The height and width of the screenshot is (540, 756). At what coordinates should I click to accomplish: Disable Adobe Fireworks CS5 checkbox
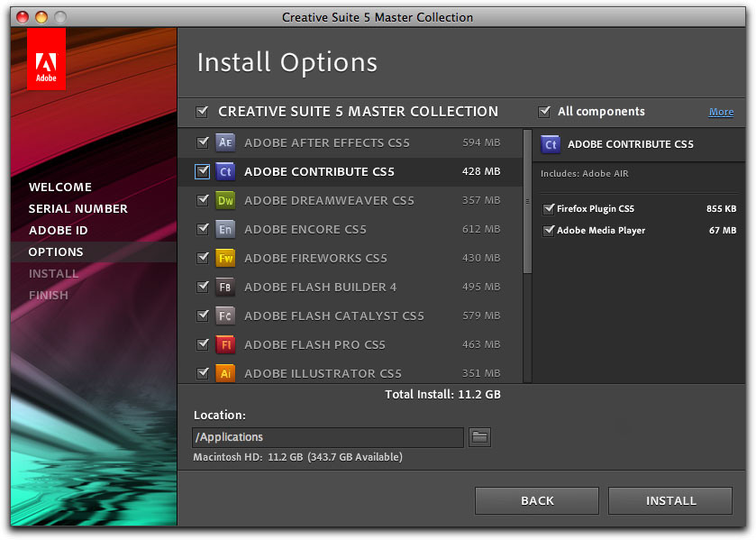[203, 258]
